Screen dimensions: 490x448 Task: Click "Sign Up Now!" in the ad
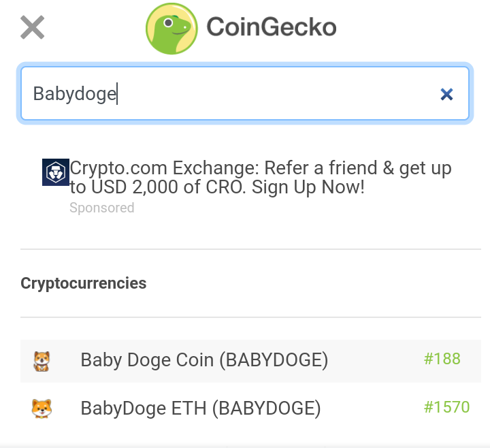tap(308, 187)
